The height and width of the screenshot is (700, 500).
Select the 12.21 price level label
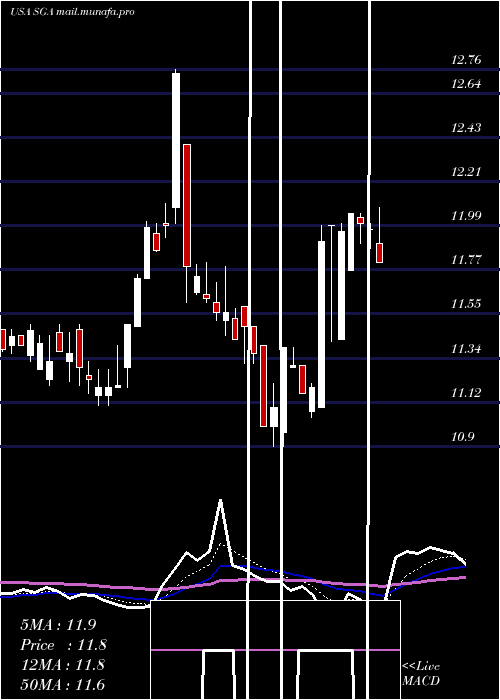[x=466, y=172]
